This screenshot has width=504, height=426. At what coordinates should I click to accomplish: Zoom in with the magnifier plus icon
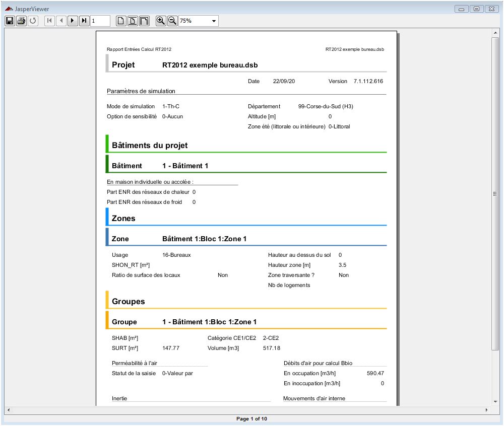pyautogui.click(x=160, y=21)
